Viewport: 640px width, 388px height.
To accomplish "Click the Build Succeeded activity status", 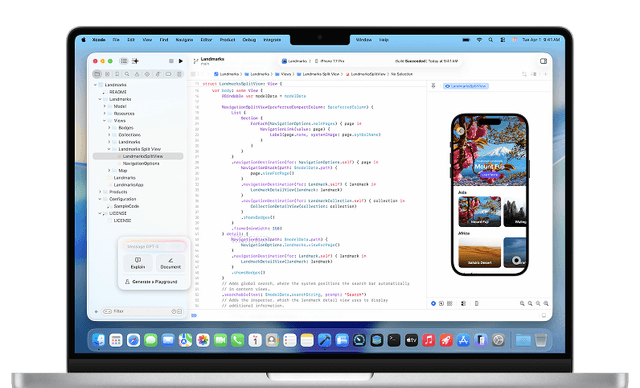I will pos(426,61).
